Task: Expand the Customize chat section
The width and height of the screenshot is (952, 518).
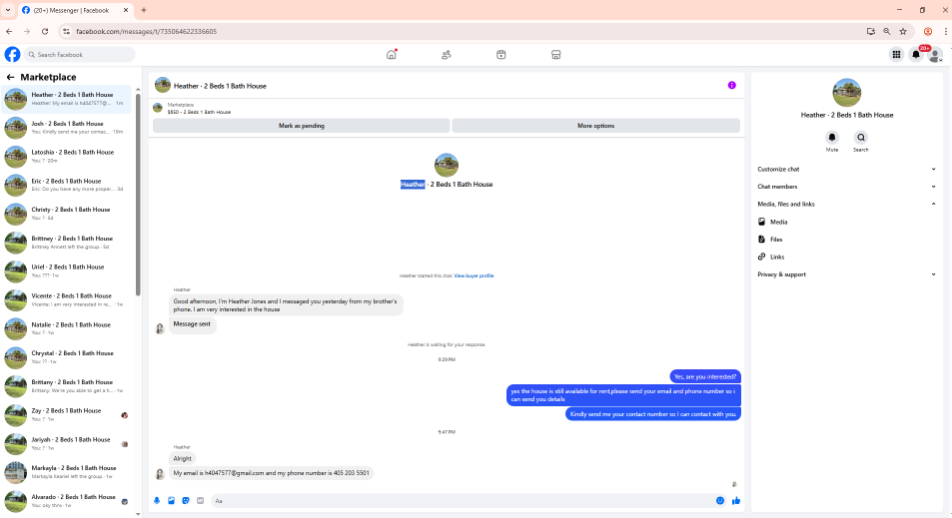Action: pyautogui.click(x=846, y=169)
